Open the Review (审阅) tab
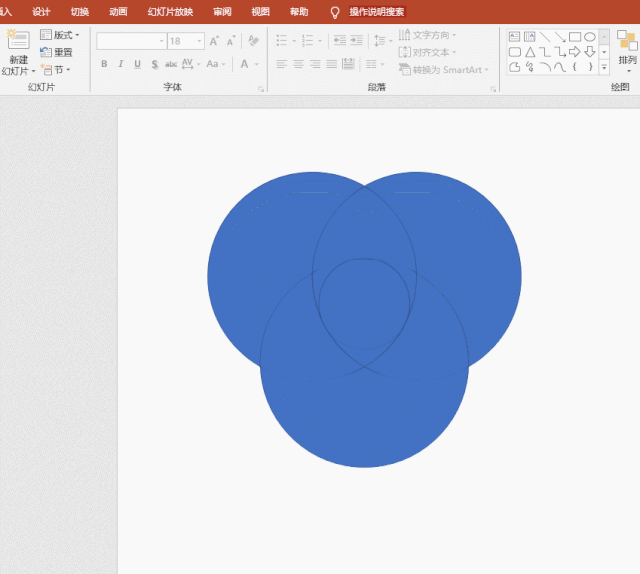This screenshot has height=574, width=640. (222, 12)
